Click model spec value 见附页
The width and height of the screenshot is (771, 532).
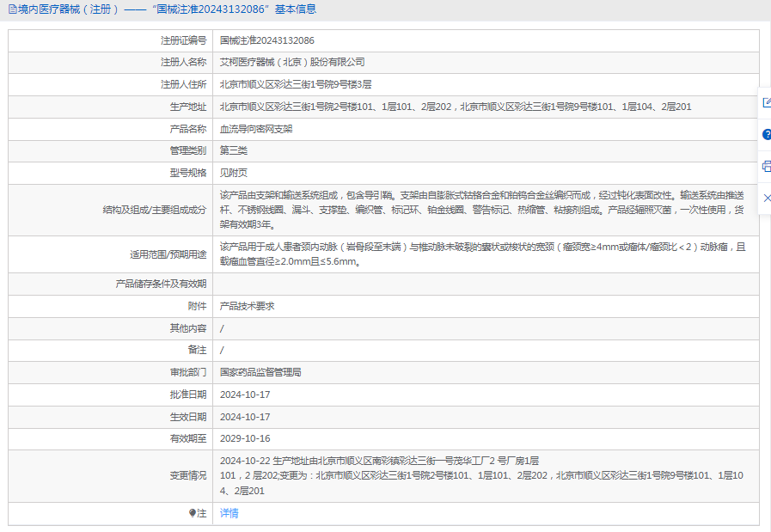point(234,173)
